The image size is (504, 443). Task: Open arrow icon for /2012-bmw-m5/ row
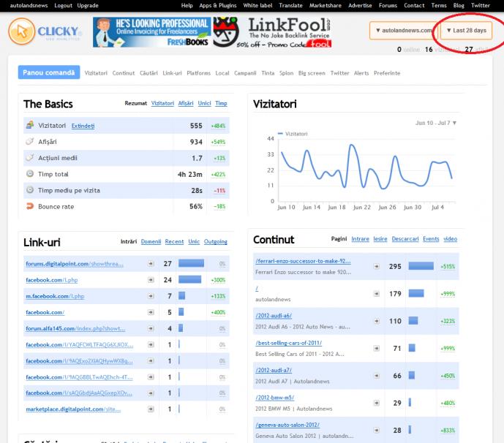(x=377, y=403)
